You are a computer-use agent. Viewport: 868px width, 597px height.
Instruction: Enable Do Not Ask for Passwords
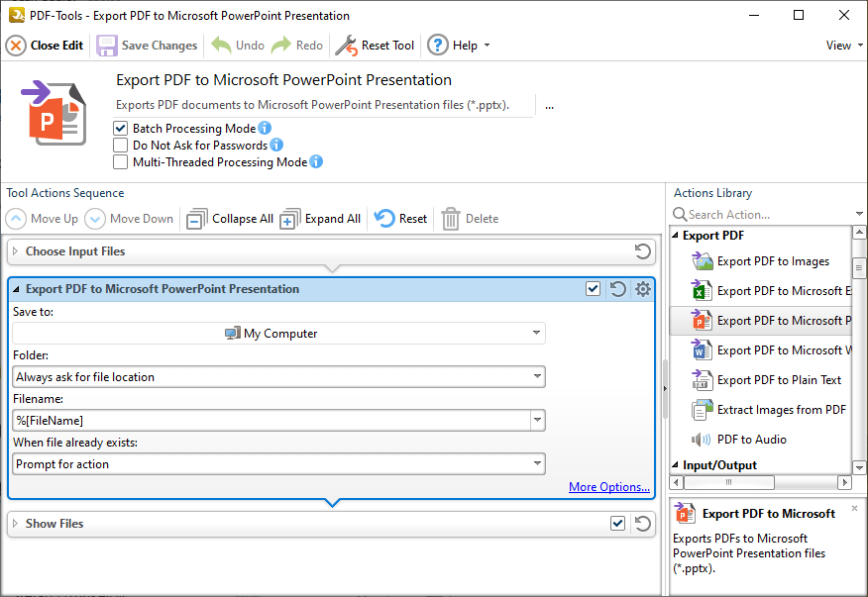click(x=121, y=144)
